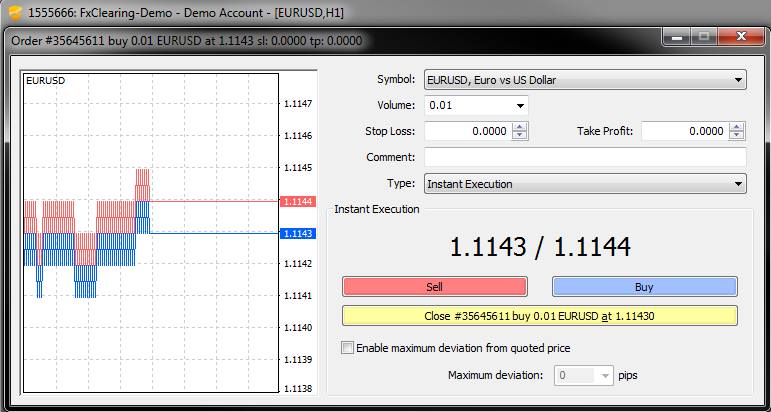Focus the Take Profit value field

684,131
